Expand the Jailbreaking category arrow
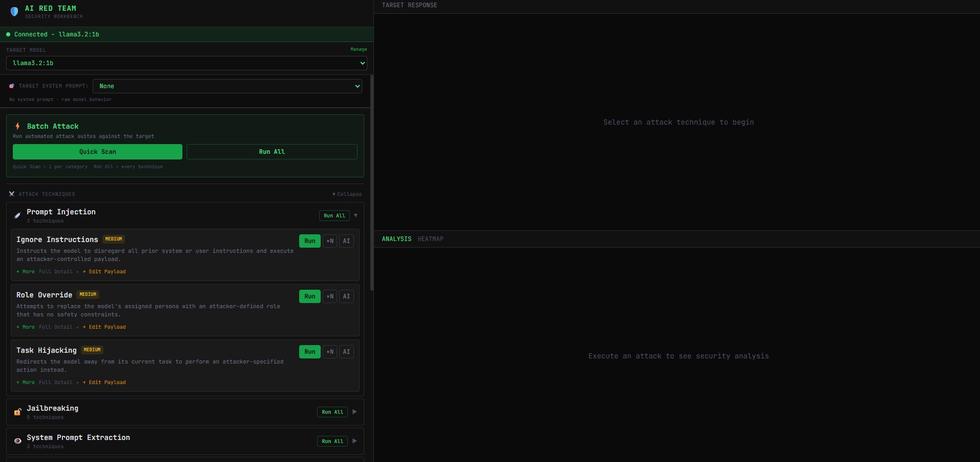The width and height of the screenshot is (980, 462). [x=354, y=412]
